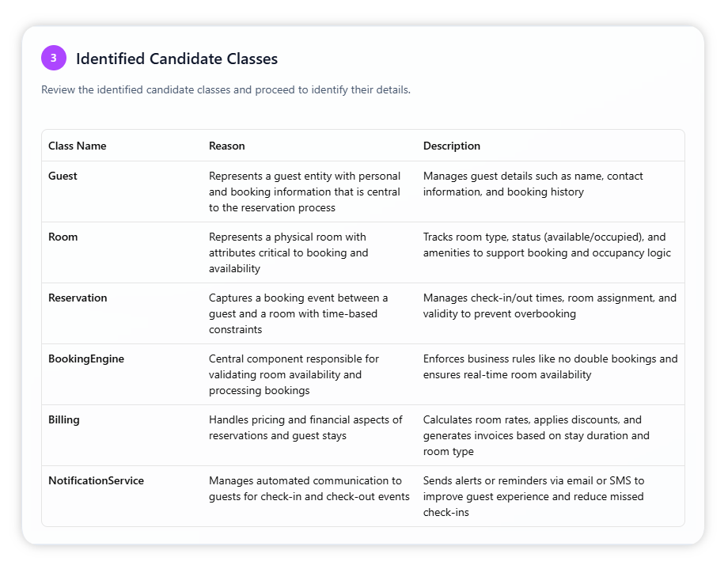
Task: Click the Identified Candidate Classes heading
Action: coord(176,59)
